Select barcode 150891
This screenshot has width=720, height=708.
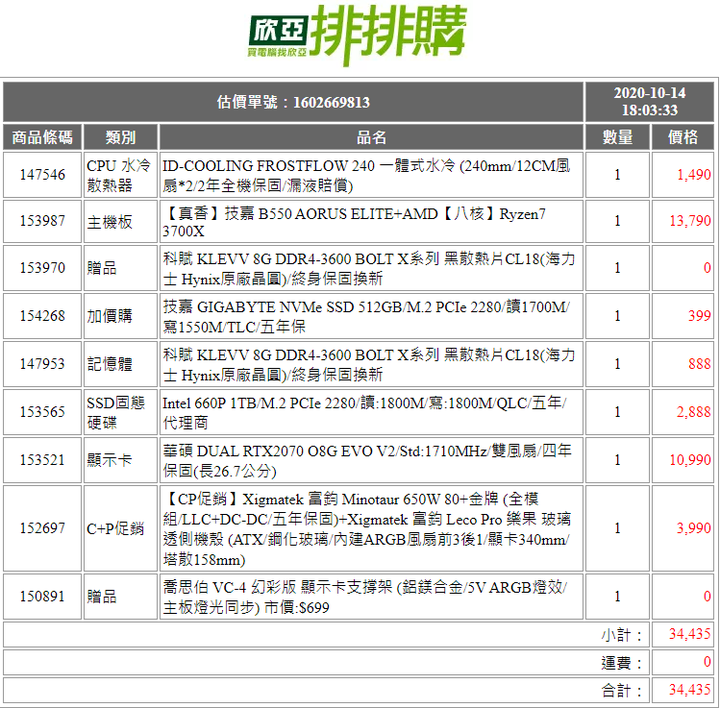click(42, 596)
